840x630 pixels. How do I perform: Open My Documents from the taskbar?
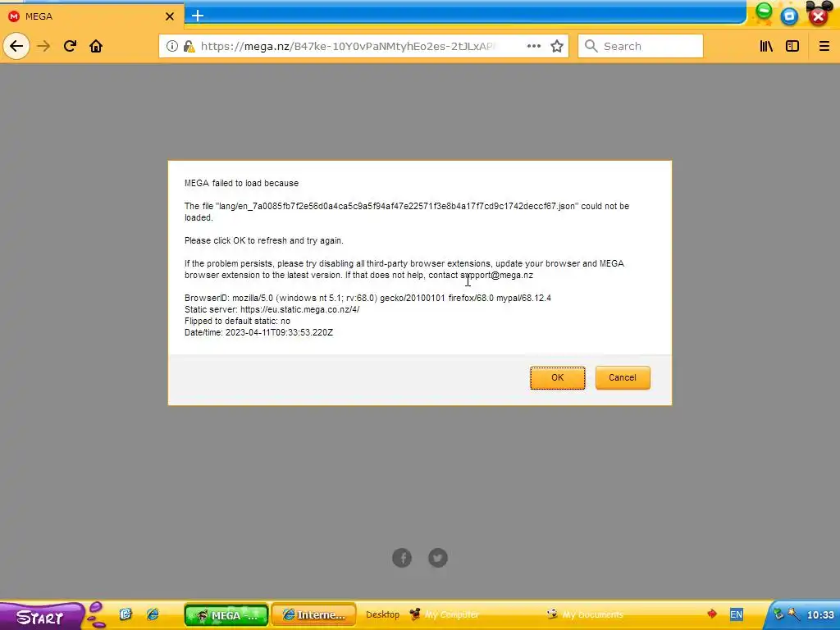point(585,614)
